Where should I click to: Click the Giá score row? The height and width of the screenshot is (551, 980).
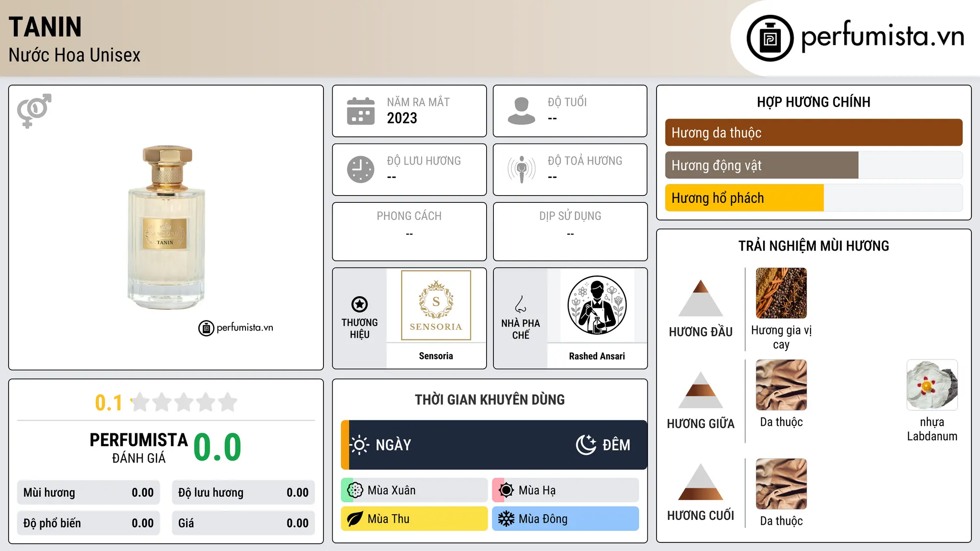point(243,523)
